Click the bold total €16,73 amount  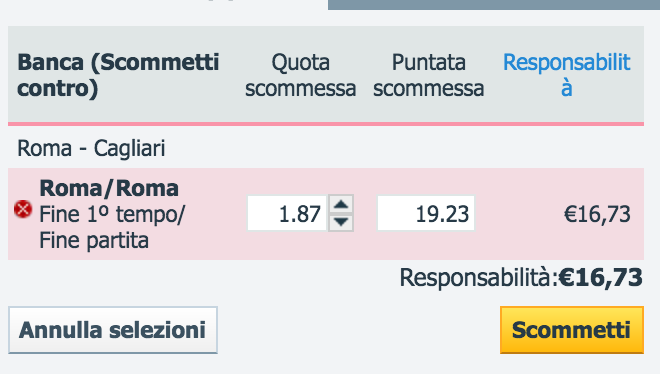click(600, 278)
